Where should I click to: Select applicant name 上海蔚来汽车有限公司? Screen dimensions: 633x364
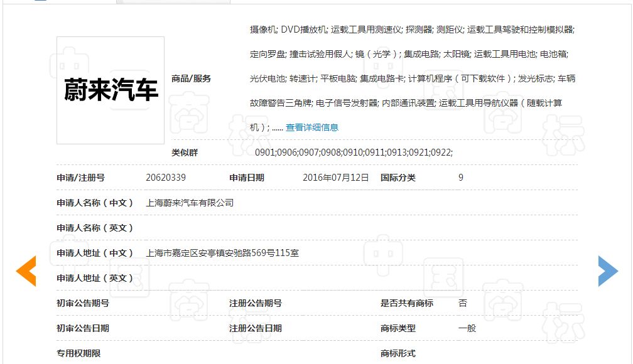tap(190, 203)
